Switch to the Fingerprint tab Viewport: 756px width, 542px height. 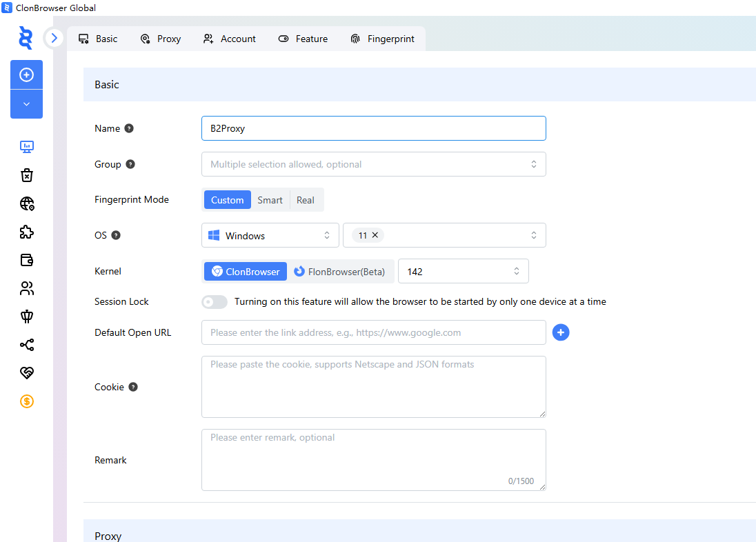(383, 39)
